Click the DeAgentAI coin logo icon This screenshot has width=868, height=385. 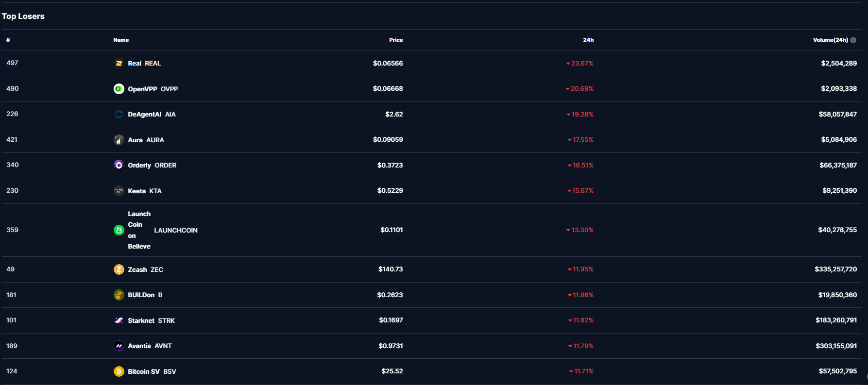tap(119, 114)
